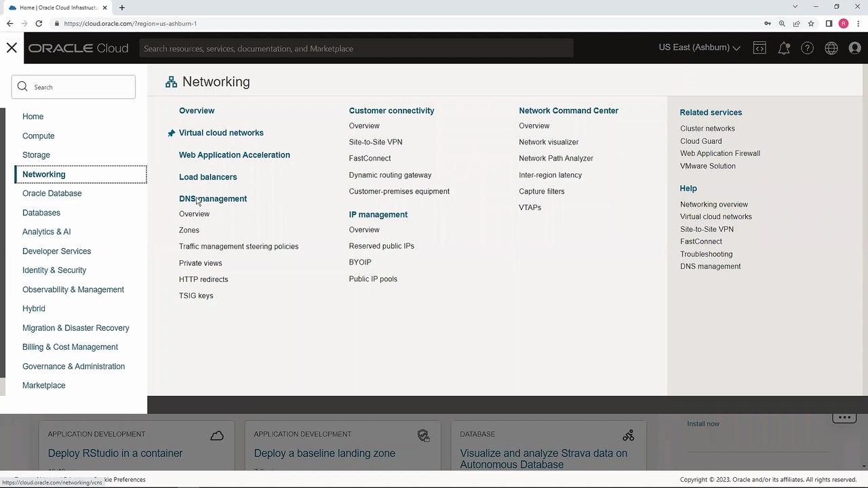The height and width of the screenshot is (488, 868).
Task: Select Analytics & AI in the navigation menu
Action: click(46, 232)
